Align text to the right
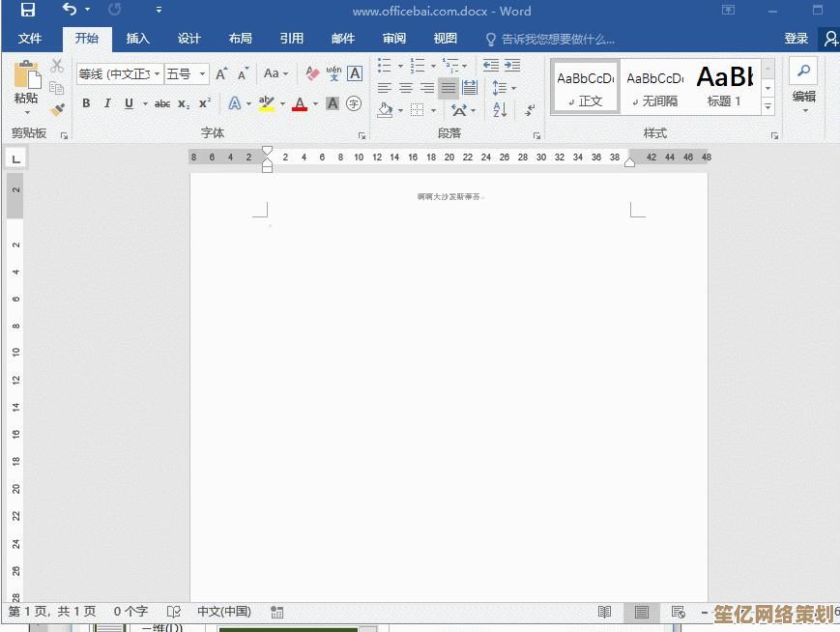 [427, 88]
